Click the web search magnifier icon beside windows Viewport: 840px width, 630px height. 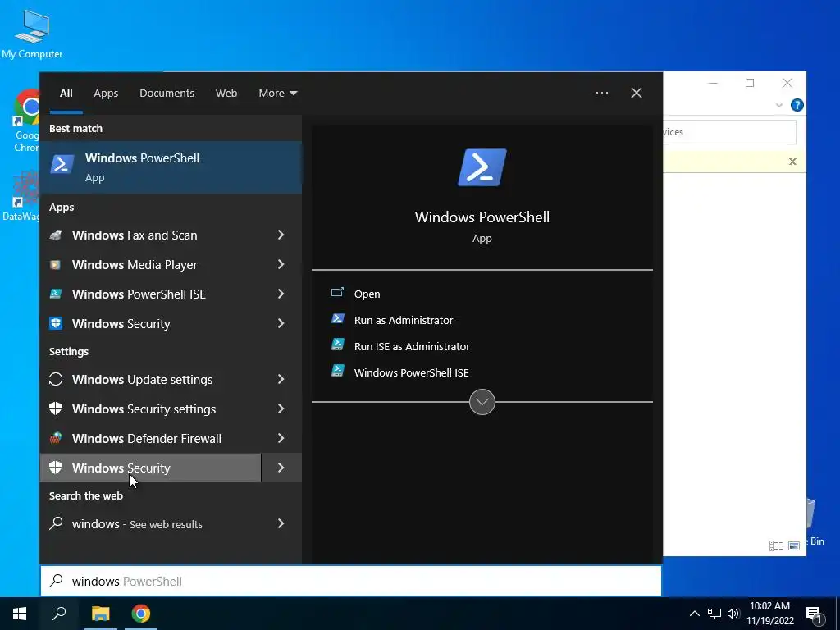[56, 523]
